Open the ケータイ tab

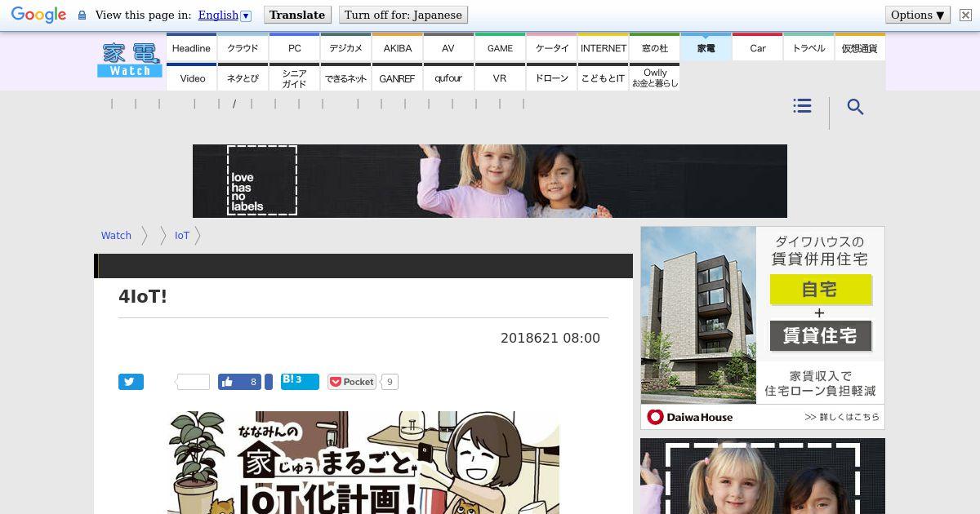pos(551,47)
